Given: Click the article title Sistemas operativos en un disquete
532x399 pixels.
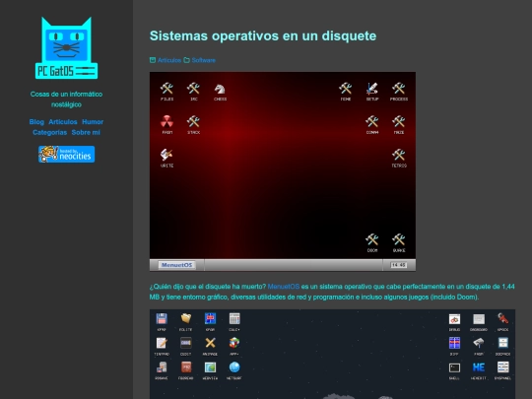Looking at the screenshot, I should coord(263,36).
